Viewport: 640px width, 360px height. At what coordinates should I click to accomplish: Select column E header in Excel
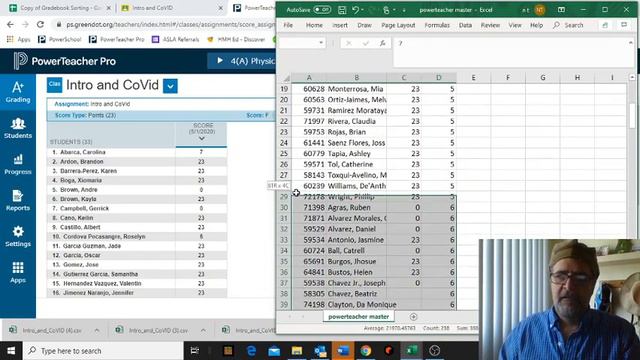click(473, 78)
